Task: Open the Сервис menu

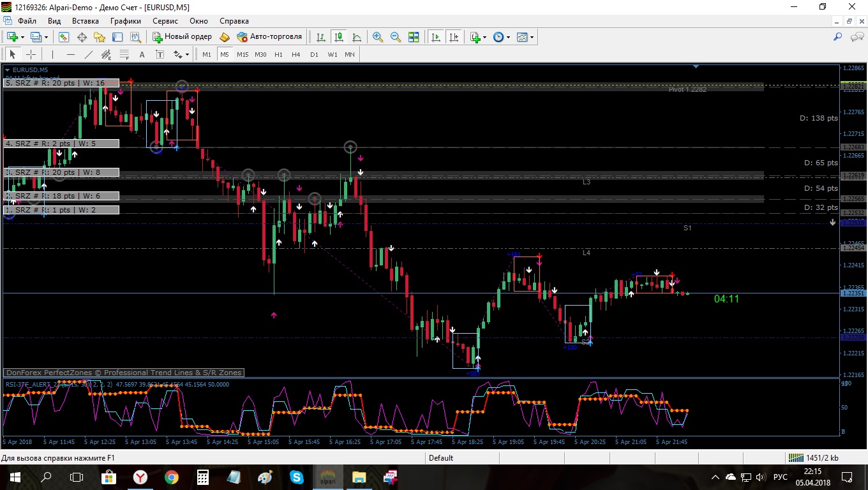Action: 165,21
